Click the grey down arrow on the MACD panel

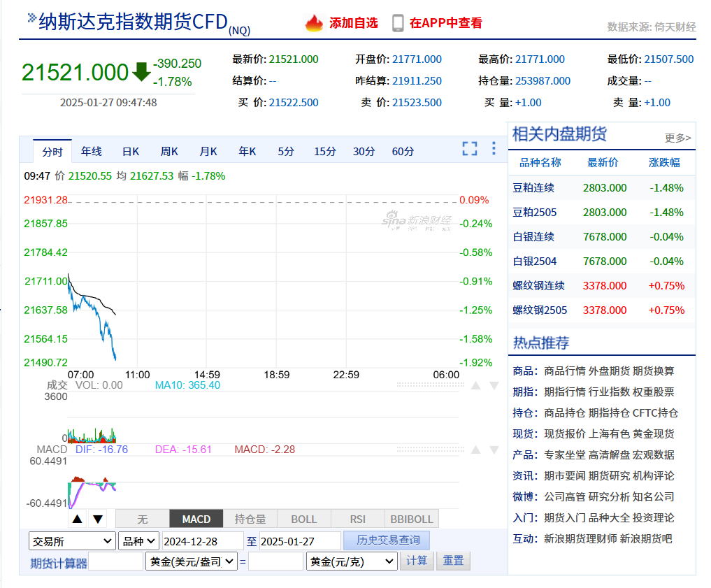click(494, 450)
